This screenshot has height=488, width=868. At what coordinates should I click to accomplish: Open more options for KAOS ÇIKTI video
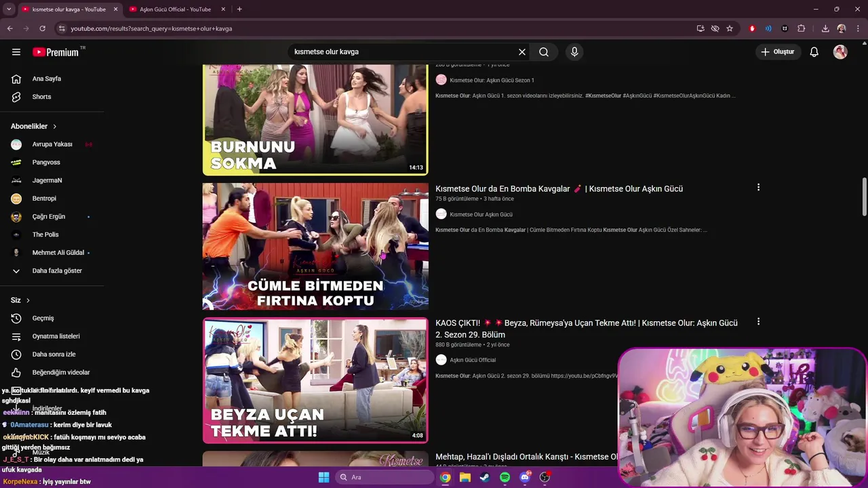click(x=758, y=322)
